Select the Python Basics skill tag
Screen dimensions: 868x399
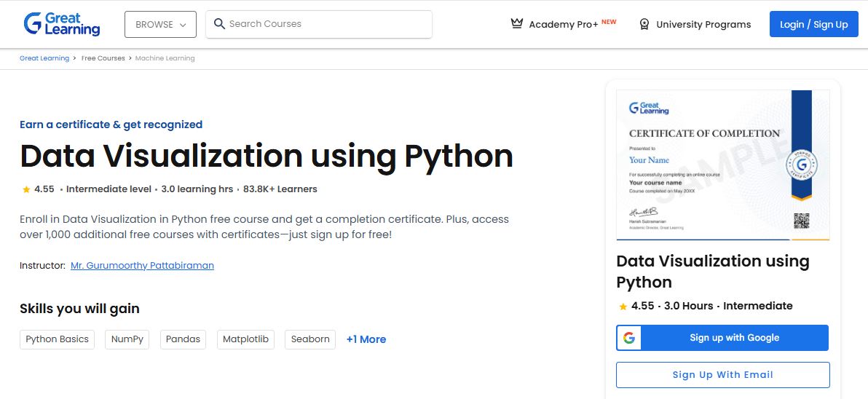point(57,339)
